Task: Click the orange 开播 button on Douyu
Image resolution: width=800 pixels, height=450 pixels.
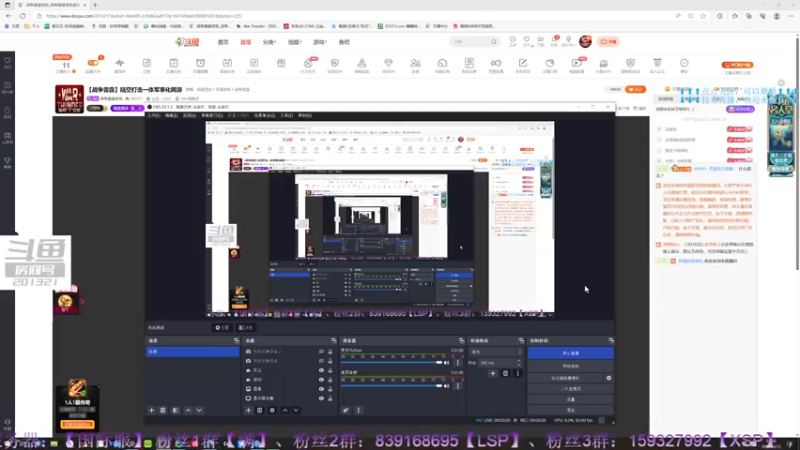Action: click(x=608, y=42)
